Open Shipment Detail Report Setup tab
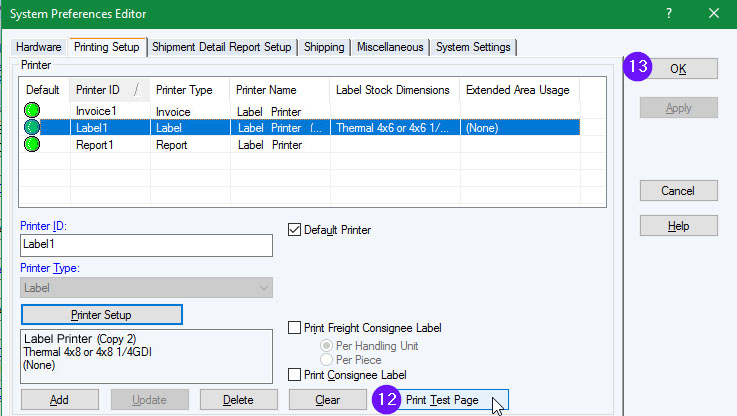Screen dimensions: 737x416 click(x=221, y=47)
